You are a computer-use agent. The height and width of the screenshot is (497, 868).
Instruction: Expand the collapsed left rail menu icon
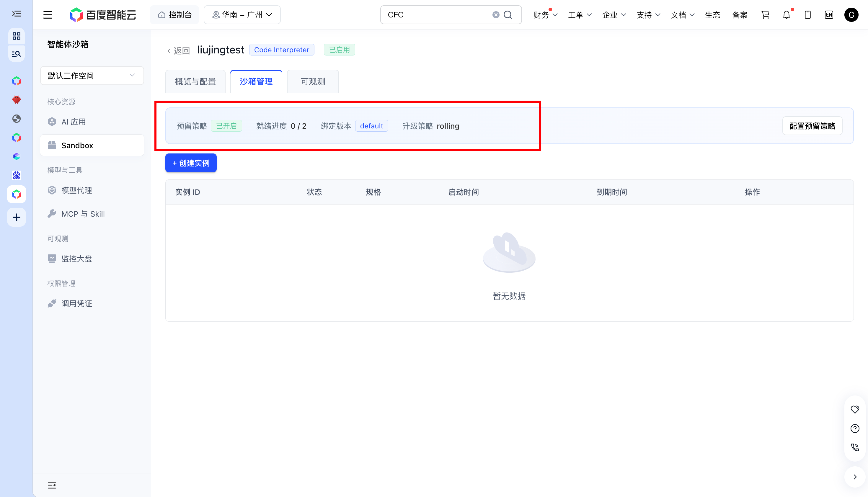[x=17, y=14]
